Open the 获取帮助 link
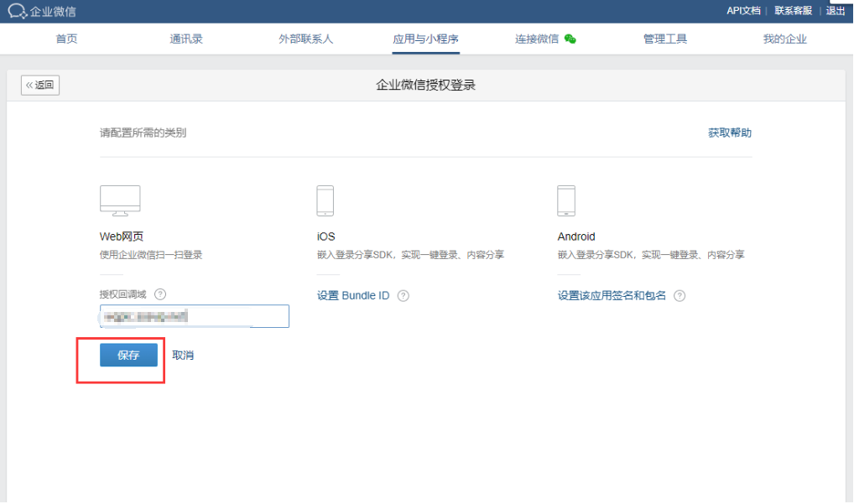 click(730, 132)
